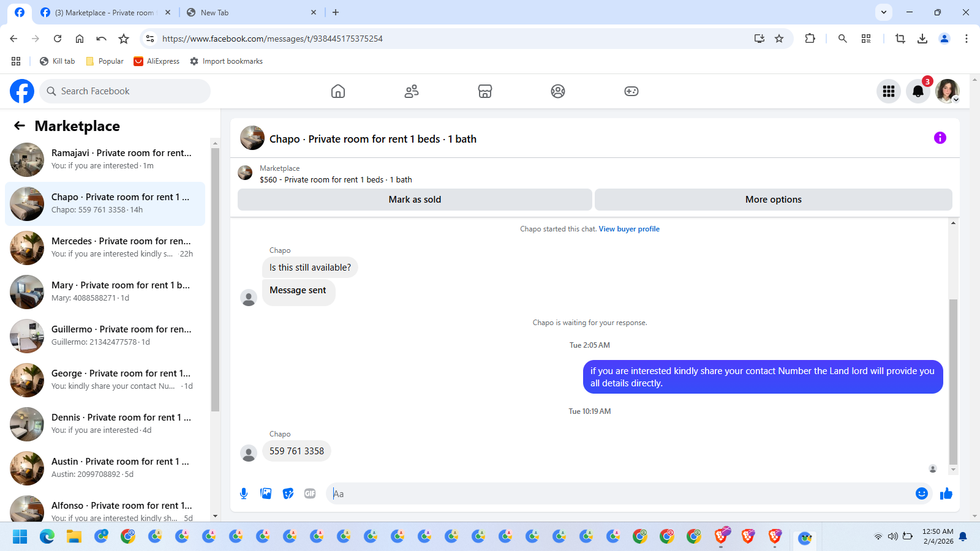Open Mercedes private room conversation

click(105, 248)
